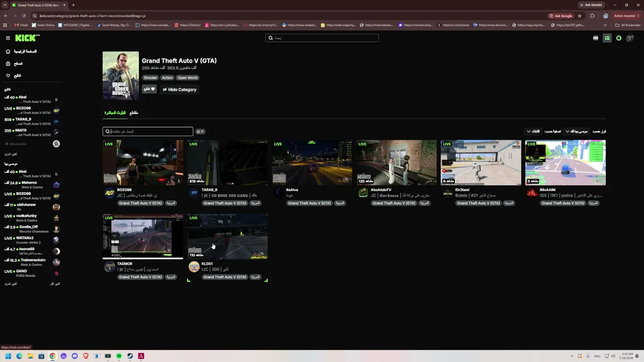
Task: Open the browse icon in sidebar
Action: click(x=8, y=63)
